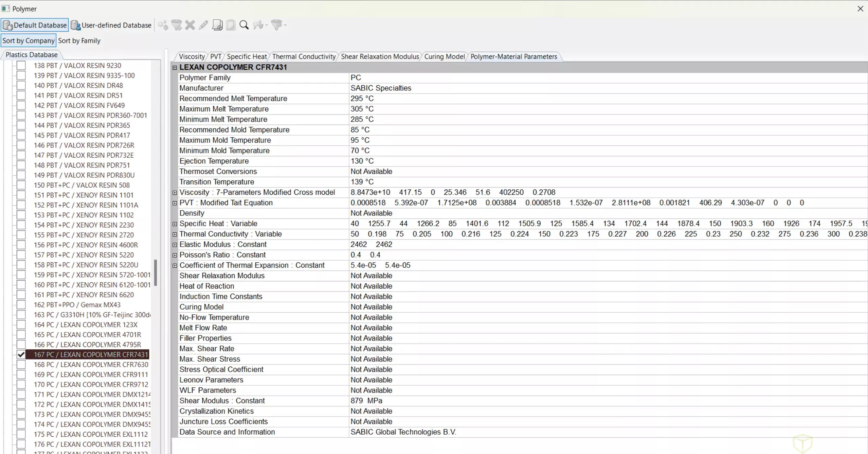The height and width of the screenshot is (454, 868).
Task: Check 168 PC LEXAN COPOLYMER CFR7630
Action: tap(21, 364)
